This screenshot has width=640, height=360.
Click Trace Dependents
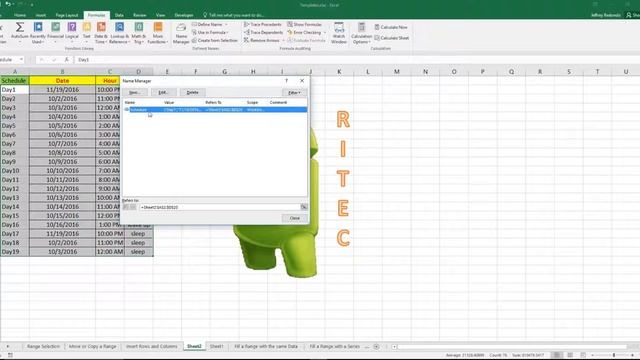263,32
